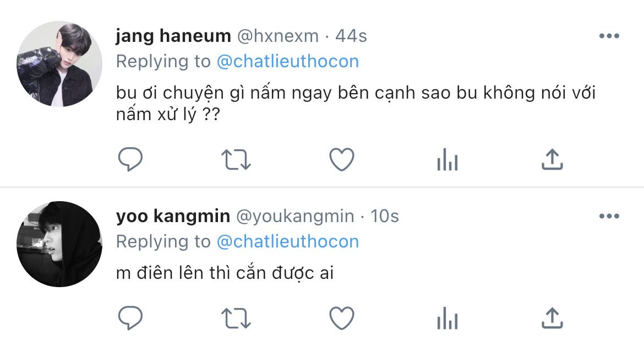Open more options for yoo kangmin's tweet
The width and height of the screenshot is (644, 345).
click(609, 217)
